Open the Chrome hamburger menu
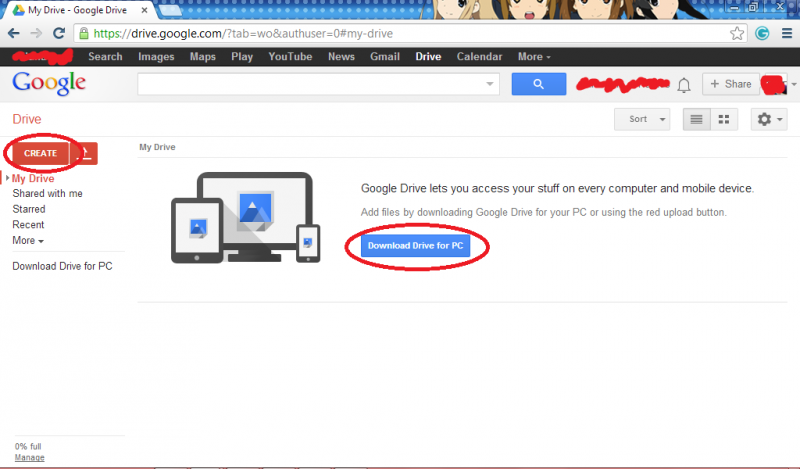Screen dimensions: 800x469 [x=787, y=34]
